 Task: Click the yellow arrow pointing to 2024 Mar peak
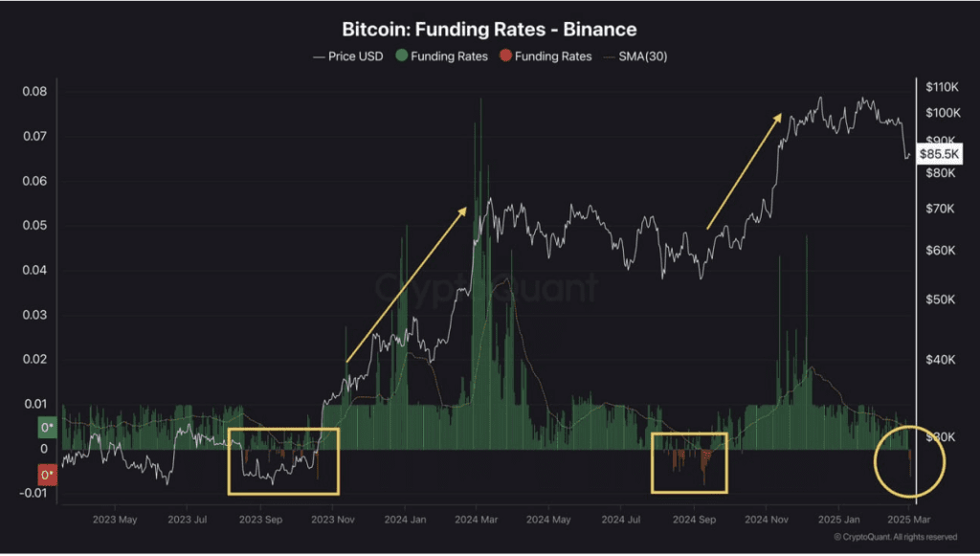[407, 284]
